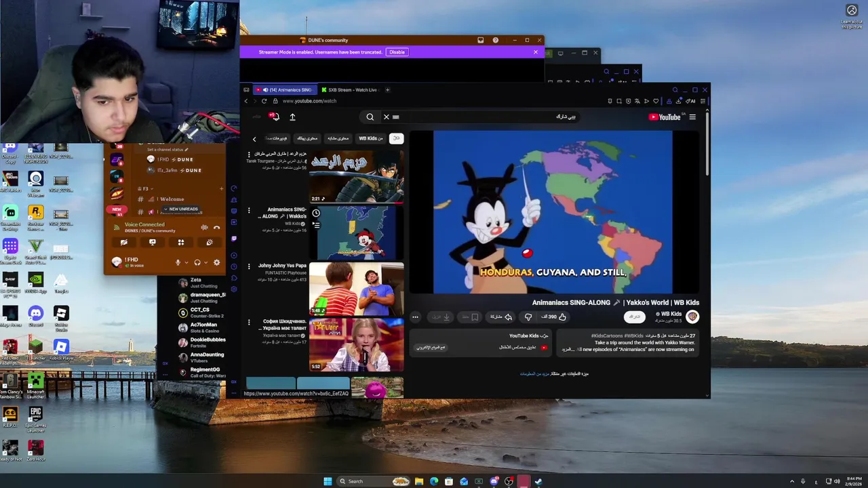Open the Windows Start menu
The image size is (868, 488).
click(328, 481)
